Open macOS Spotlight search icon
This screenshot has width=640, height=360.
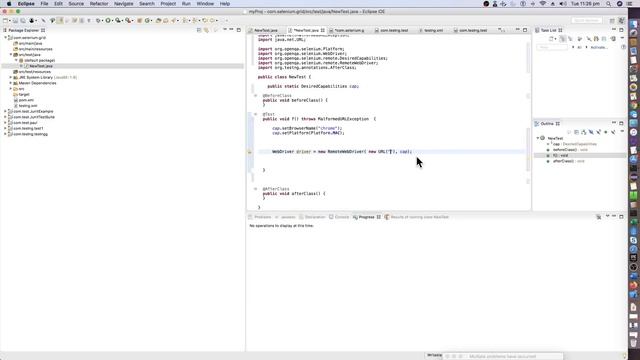tap(609, 4)
